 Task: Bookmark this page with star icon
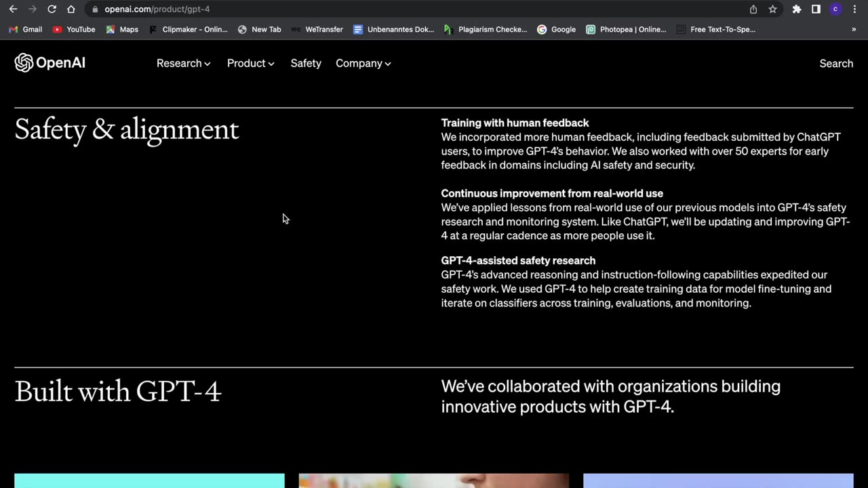pos(772,9)
